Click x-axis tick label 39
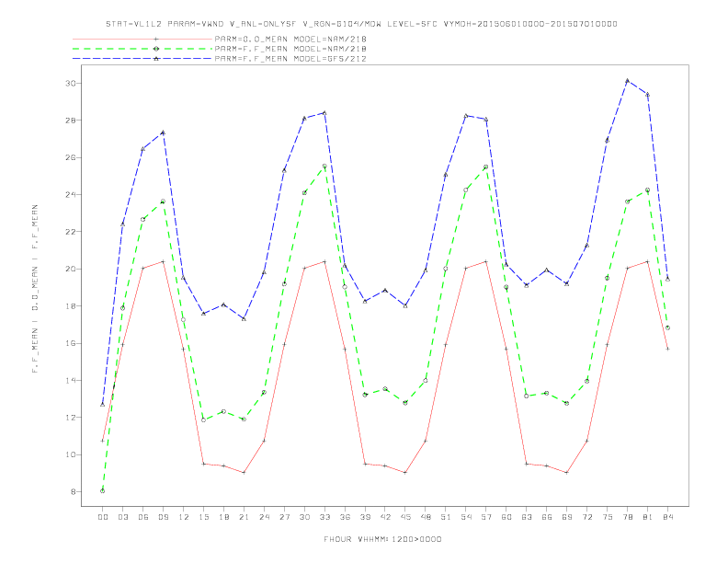The image size is (728, 563). pyautogui.click(x=365, y=517)
